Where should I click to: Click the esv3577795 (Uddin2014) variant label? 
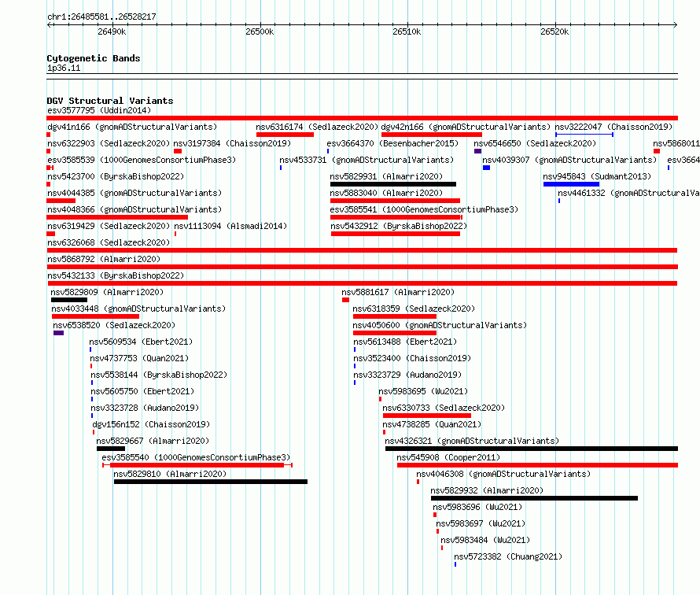coord(99,110)
